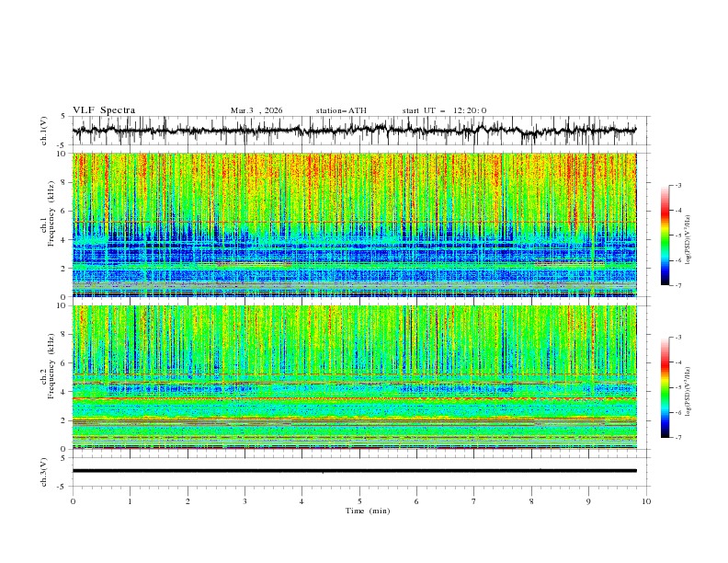Click time axis tick label '9'
Screen dimensions: 728x563
pos(588,501)
